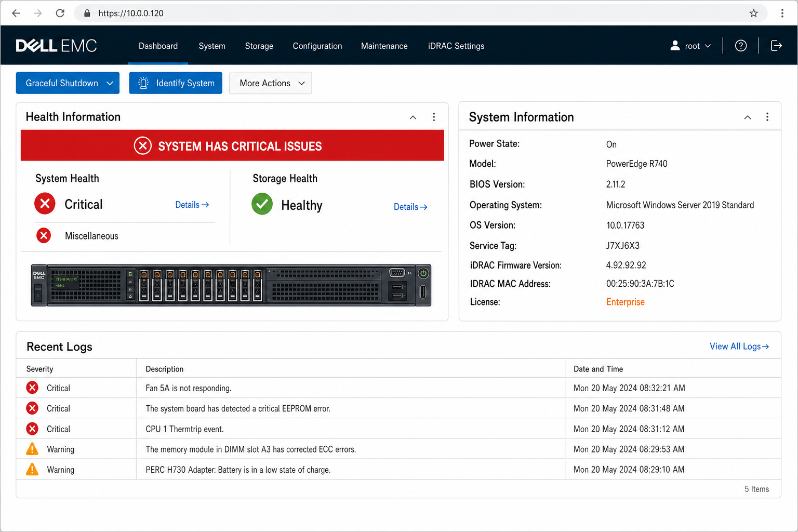Go back to the previous page
Image resolution: width=798 pixels, height=532 pixels.
coord(16,13)
